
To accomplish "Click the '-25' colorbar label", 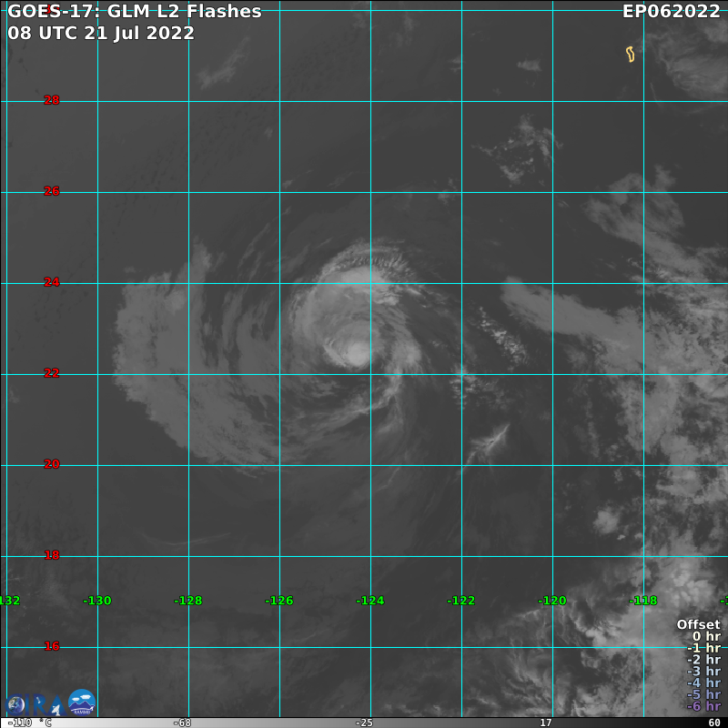I will tap(364, 723).
